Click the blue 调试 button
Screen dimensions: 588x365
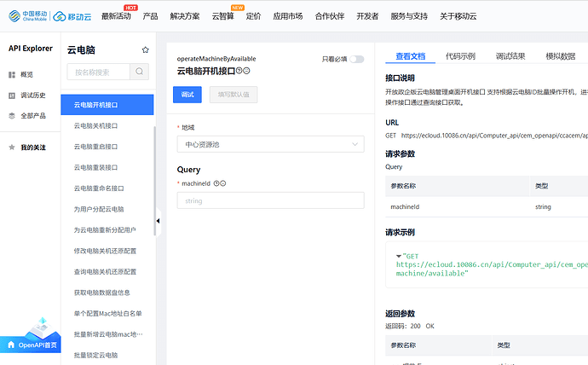(187, 95)
